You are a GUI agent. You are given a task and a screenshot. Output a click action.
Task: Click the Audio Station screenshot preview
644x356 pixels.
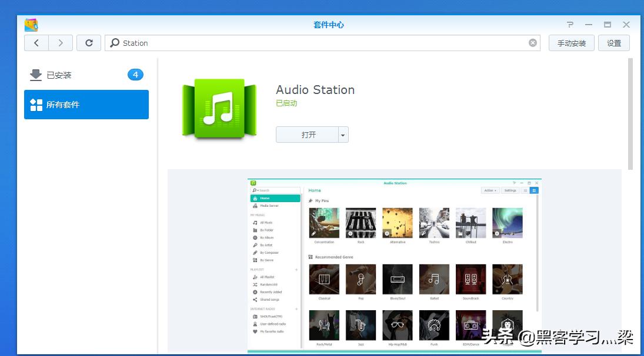(394, 266)
